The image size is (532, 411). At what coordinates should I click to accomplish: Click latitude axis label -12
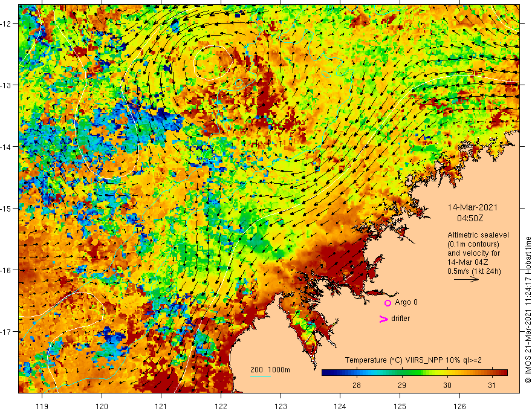(6, 24)
